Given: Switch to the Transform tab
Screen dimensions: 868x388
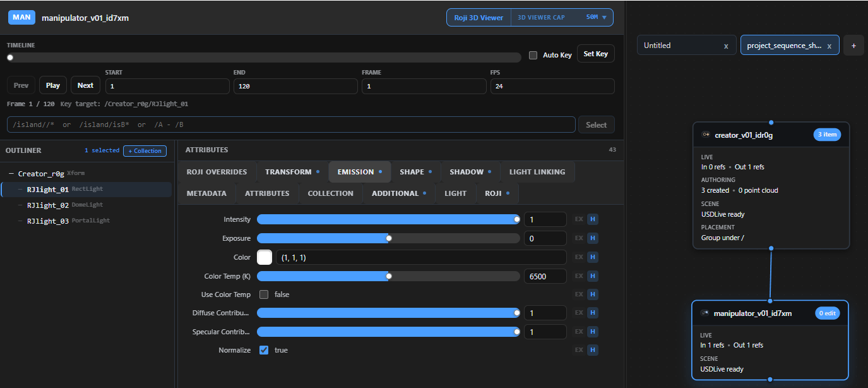Looking at the screenshot, I should click(292, 172).
